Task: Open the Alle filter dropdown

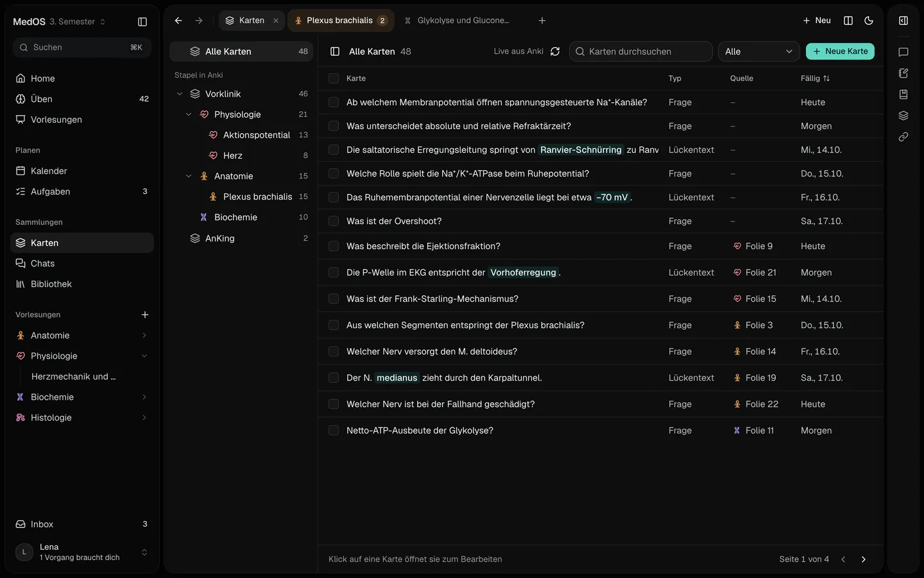Action: [758, 51]
